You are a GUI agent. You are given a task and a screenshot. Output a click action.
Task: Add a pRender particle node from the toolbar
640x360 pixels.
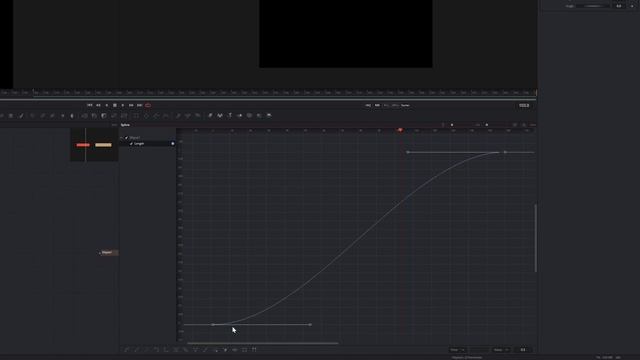pyautogui.click(x=198, y=116)
